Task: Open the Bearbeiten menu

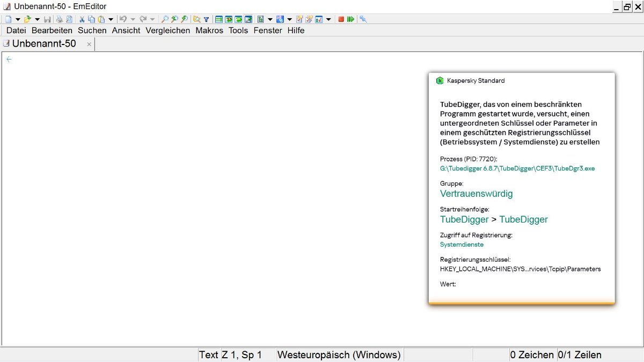Action: (52, 31)
